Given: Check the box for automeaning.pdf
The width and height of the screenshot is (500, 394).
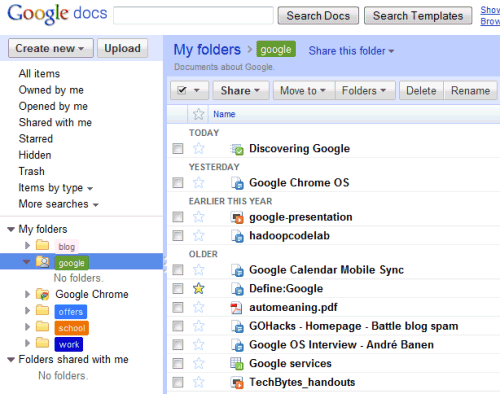Looking at the screenshot, I should [x=178, y=307].
